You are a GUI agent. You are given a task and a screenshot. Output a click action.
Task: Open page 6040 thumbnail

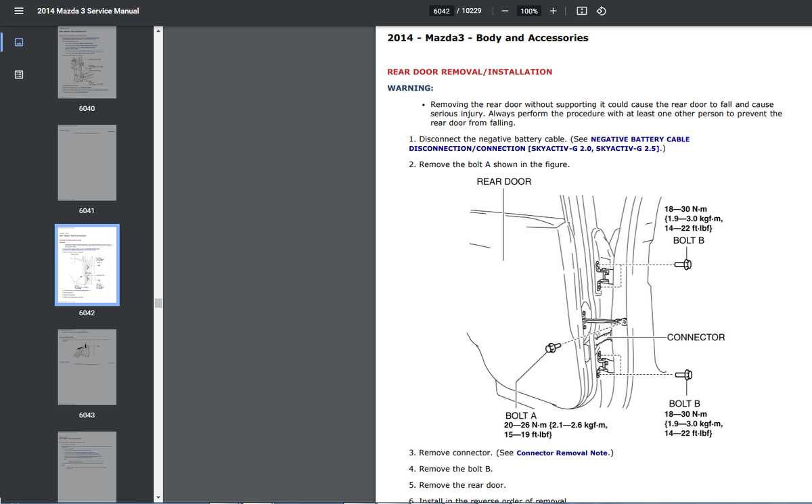87,62
